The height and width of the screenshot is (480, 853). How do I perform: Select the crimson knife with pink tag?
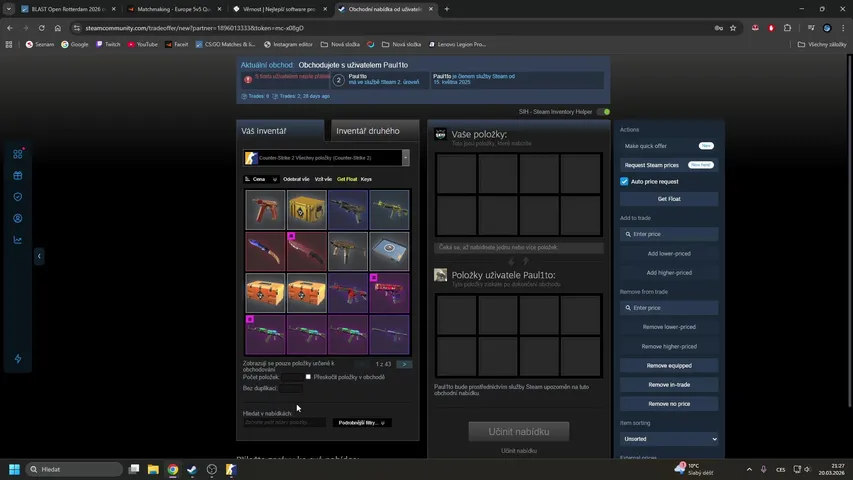pos(306,251)
